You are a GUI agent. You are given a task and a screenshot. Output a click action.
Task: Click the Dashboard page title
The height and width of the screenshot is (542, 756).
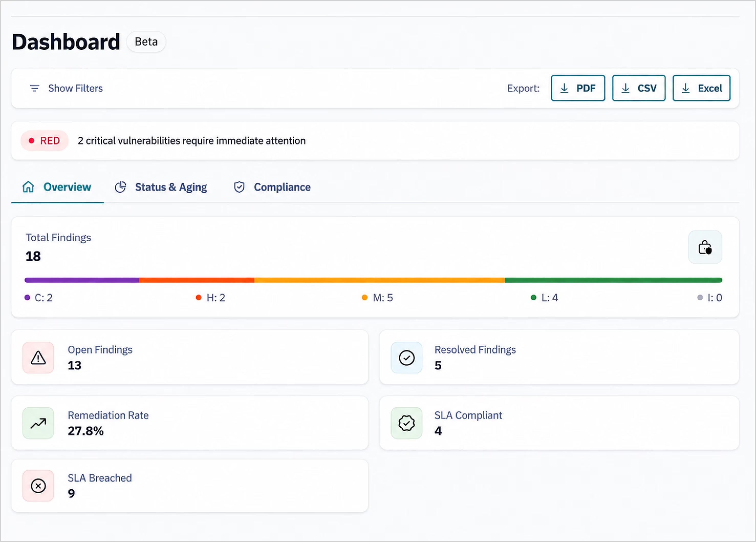[66, 42]
